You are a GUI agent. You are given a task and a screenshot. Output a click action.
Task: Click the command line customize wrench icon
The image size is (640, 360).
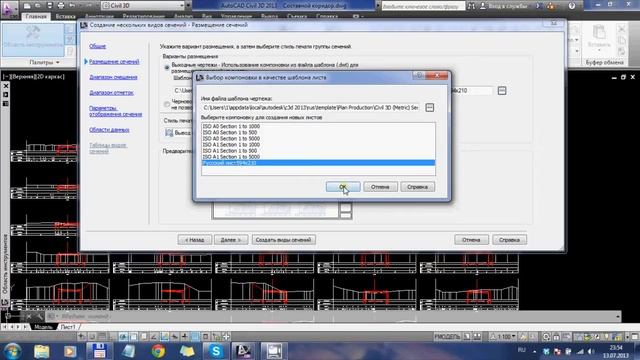coord(40,316)
